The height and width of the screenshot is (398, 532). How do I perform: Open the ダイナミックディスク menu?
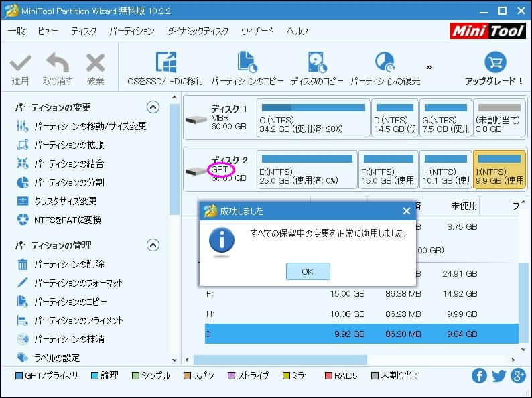click(198, 31)
